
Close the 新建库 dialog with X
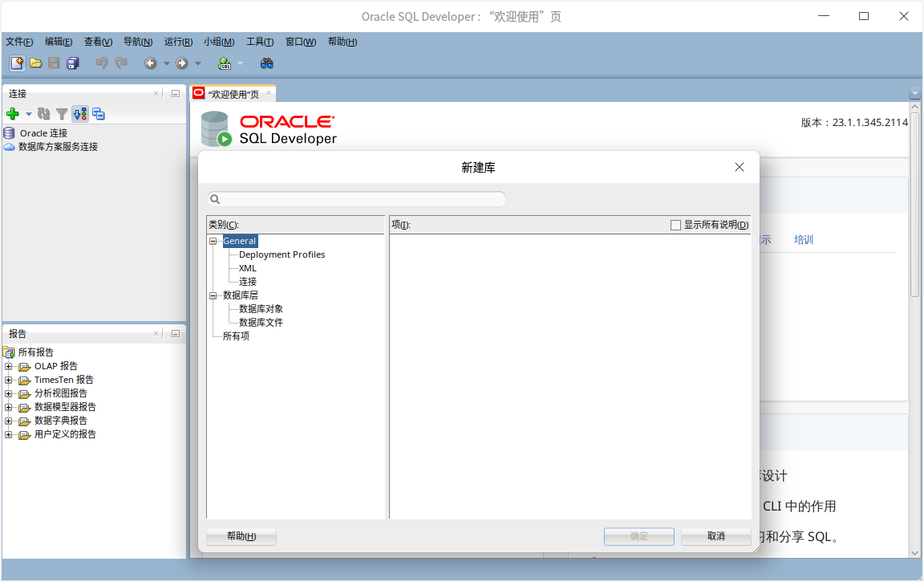tap(740, 168)
